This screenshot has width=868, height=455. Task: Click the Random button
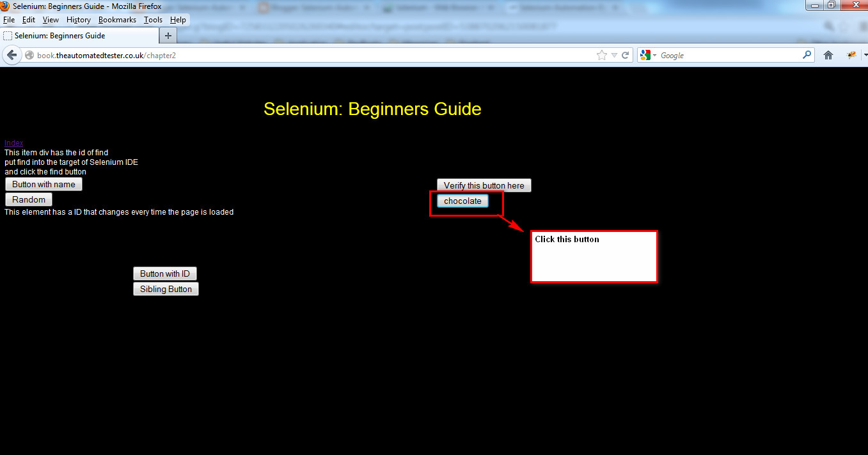point(28,199)
